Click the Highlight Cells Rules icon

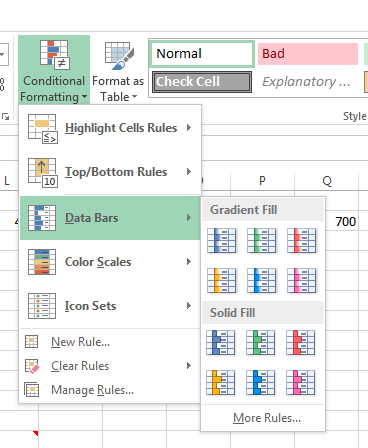pos(43,129)
